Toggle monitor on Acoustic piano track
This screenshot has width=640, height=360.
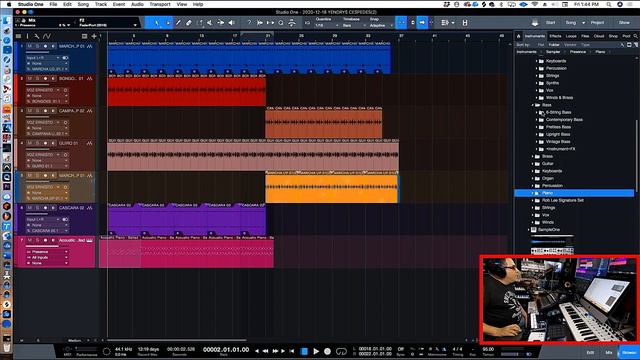coord(53,240)
